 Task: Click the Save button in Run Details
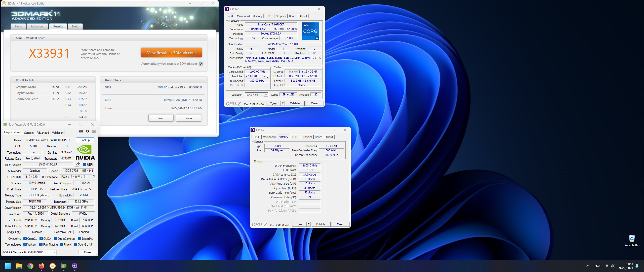pos(189,118)
